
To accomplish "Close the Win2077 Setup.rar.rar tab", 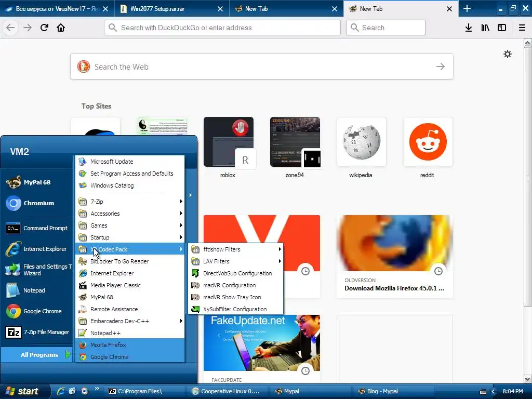I will click(220, 9).
